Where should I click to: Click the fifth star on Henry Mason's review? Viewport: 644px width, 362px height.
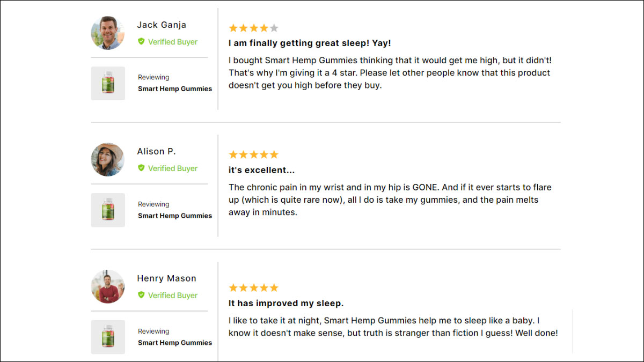tap(274, 287)
